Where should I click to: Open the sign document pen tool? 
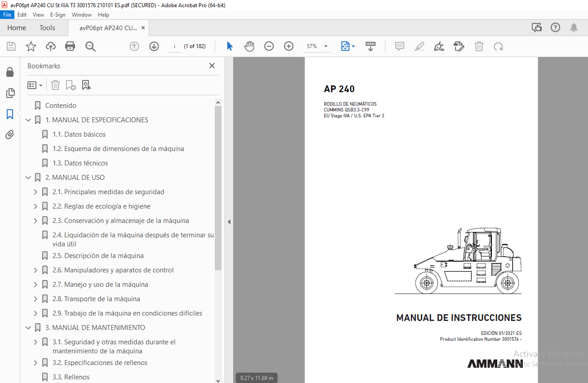coord(439,46)
